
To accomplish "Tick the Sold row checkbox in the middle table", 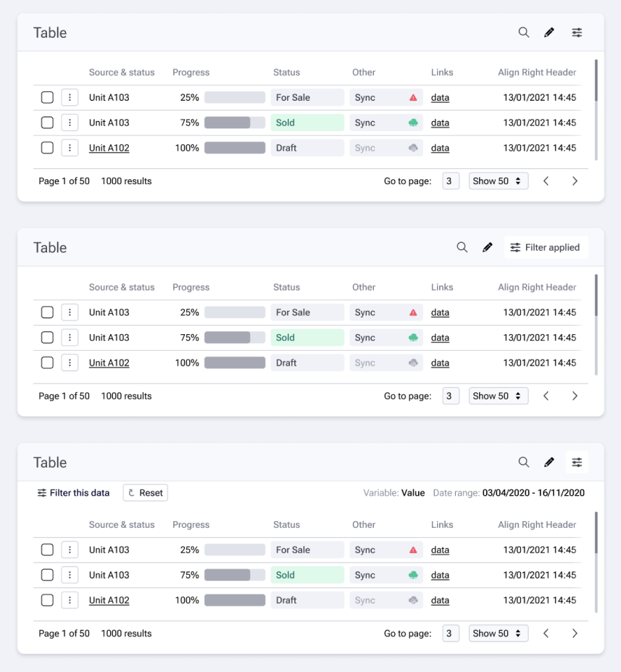I will tap(47, 338).
